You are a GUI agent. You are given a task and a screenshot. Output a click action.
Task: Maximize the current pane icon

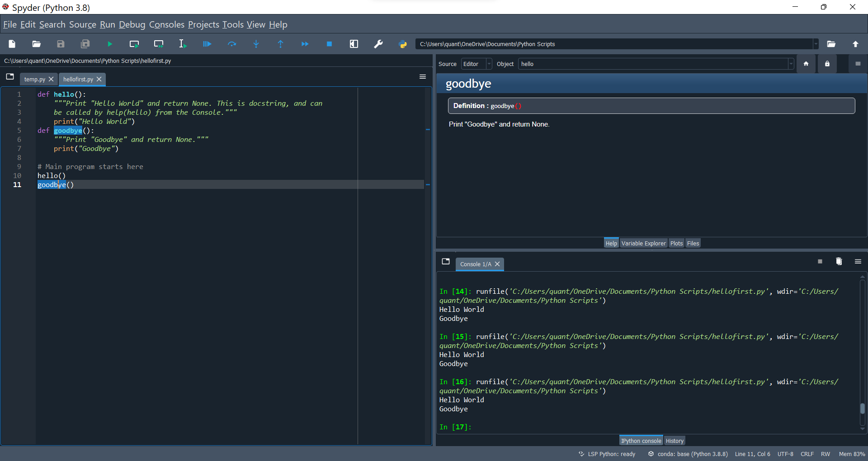[354, 44]
